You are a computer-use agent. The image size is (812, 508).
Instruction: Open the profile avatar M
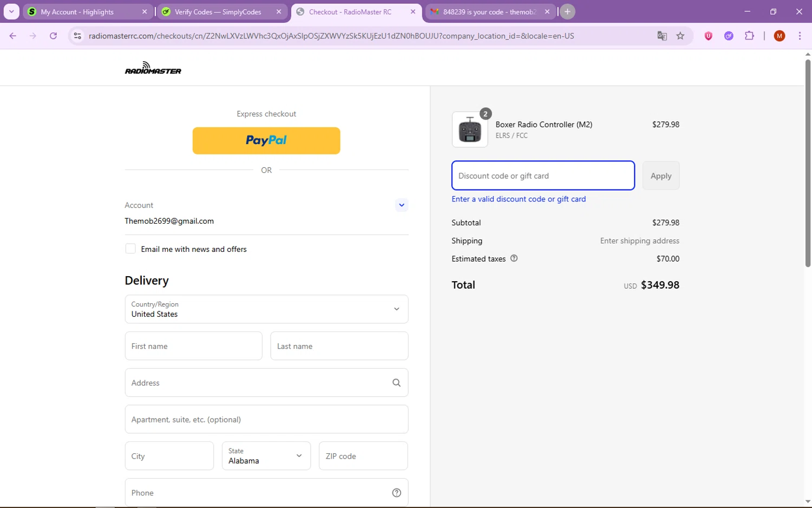pyautogui.click(x=780, y=36)
